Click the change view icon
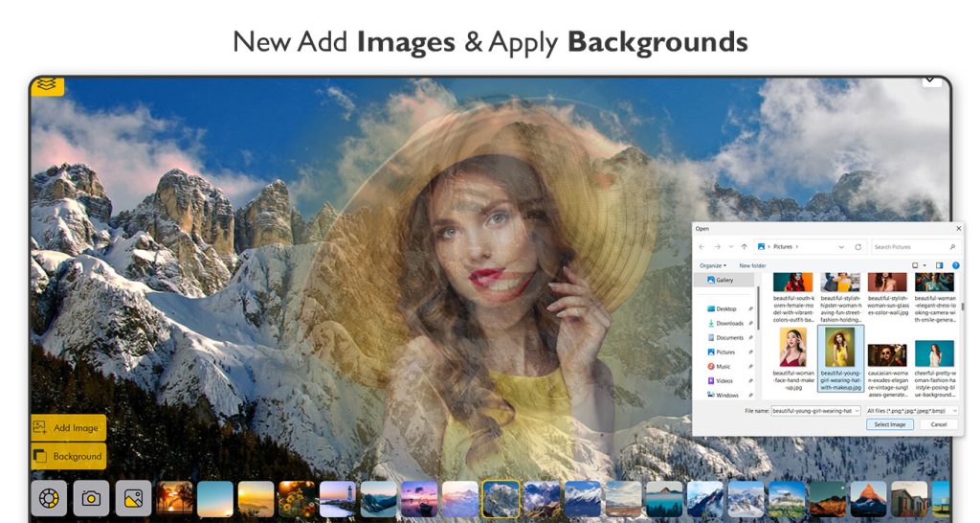This screenshot has height=523, width=980. pos(915,266)
